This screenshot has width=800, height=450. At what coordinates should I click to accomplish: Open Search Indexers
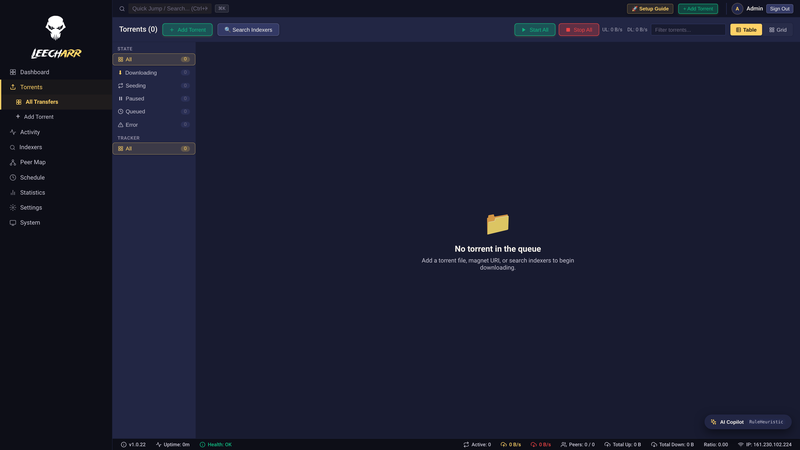click(x=248, y=30)
